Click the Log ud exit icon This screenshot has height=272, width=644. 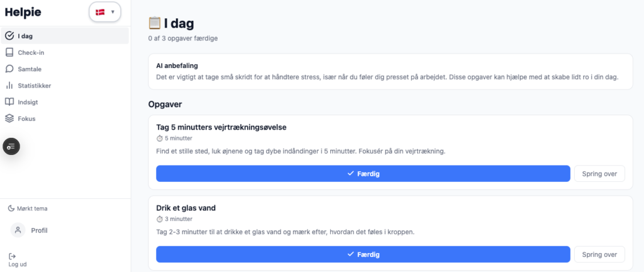pyautogui.click(x=12, y=256)
